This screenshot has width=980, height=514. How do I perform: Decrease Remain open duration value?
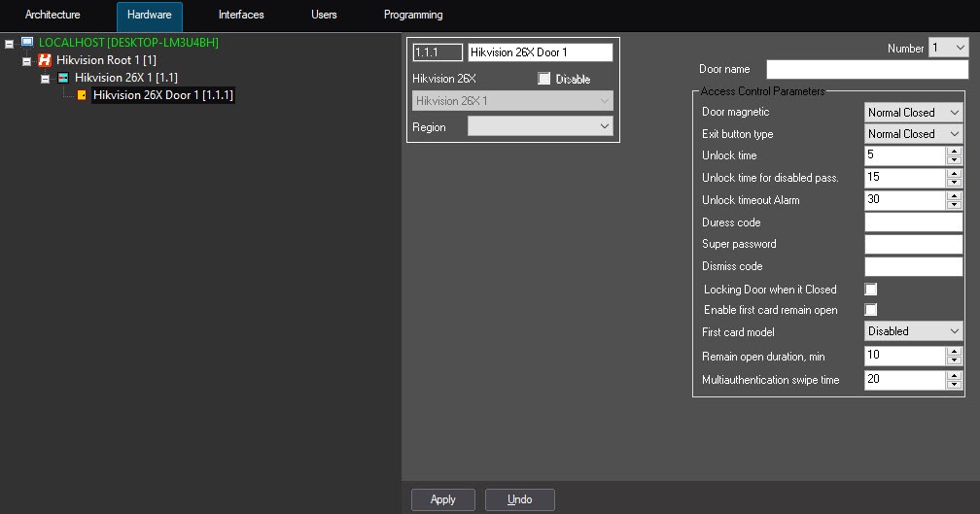point(954,361)
